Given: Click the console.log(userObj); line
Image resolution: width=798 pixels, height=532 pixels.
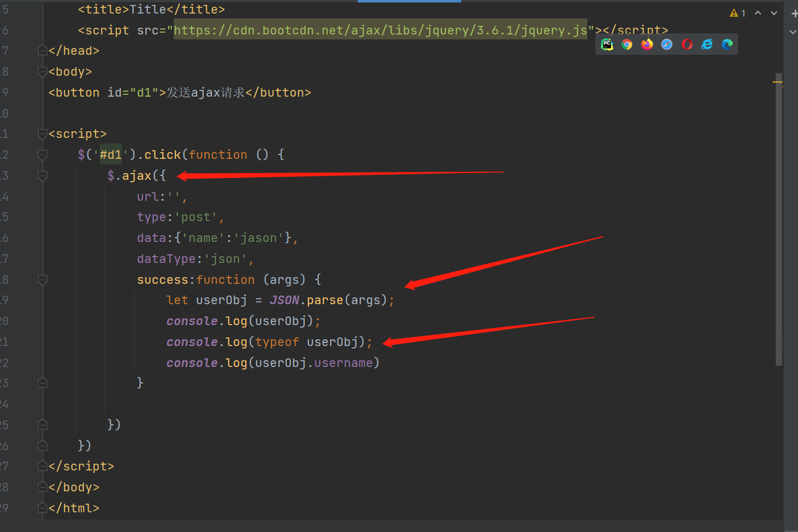Looking at the screenshot, I should point(244,321).
